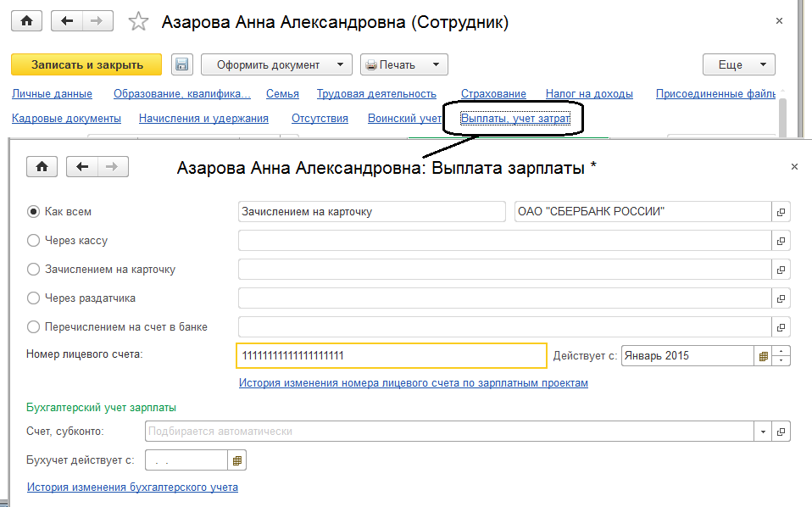Viewport: 812px width, 507px height.
Task: Open the Еще menu
Action: tap(738, 64)
